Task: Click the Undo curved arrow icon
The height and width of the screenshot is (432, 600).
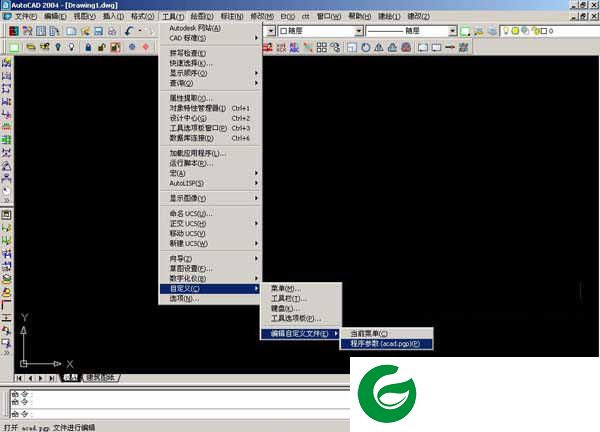Action: pyautogui.click(x=129, y=31)
